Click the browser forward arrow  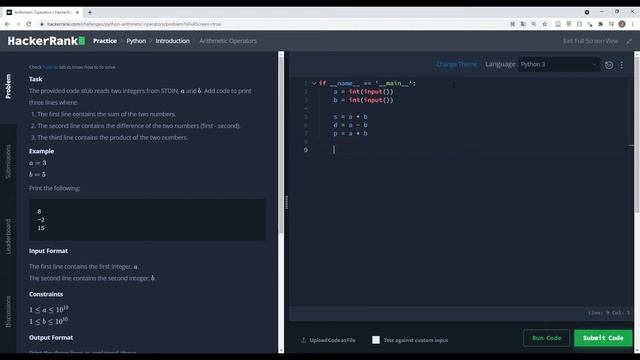[x=18, y=24]
